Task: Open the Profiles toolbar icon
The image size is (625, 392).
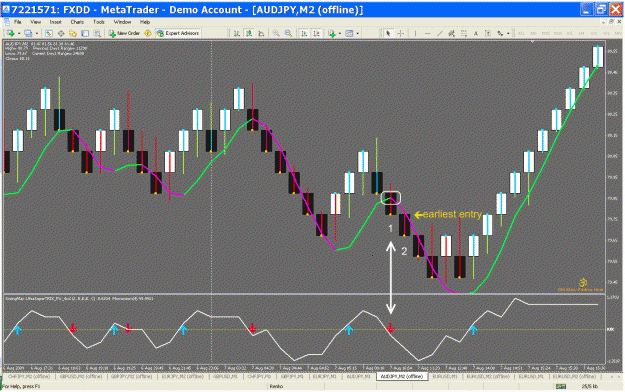Action: click(x=28, y=33)
